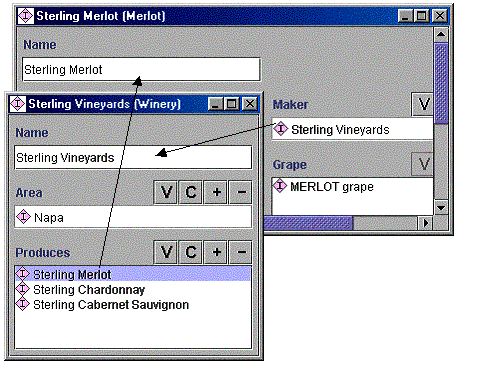Image resolution: width=483 pixels, height=368 pixels.
Task: Click the V button next to Grape
Action: [x=423, y=164]
